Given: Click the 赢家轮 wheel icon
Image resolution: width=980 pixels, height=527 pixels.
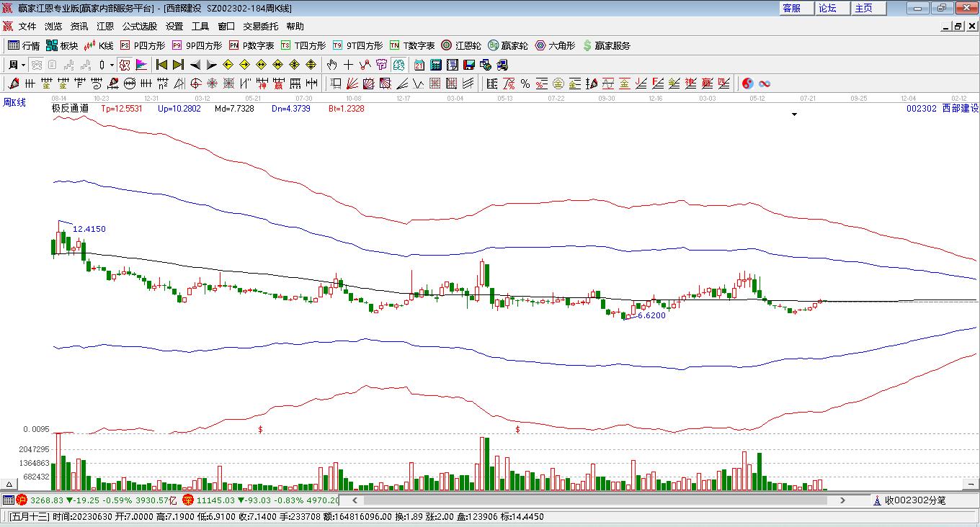Looking at the screenshot, I should point(507,45).
